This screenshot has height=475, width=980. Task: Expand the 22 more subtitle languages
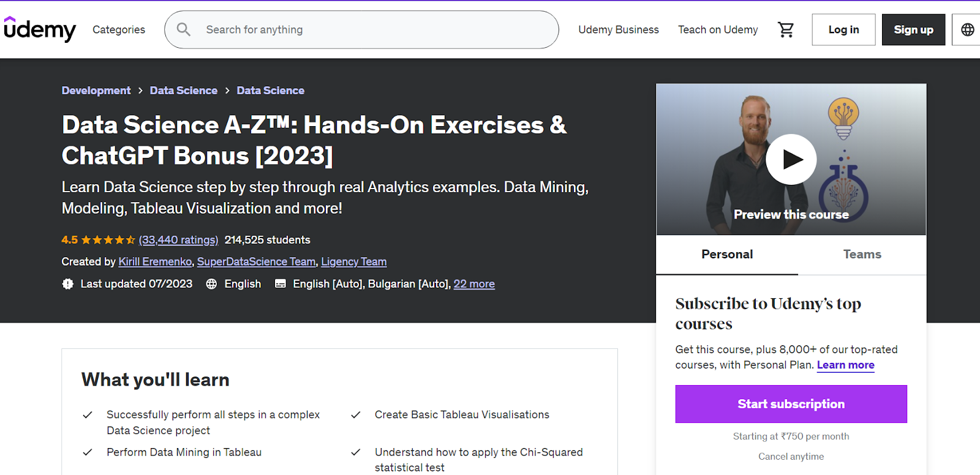474,284
